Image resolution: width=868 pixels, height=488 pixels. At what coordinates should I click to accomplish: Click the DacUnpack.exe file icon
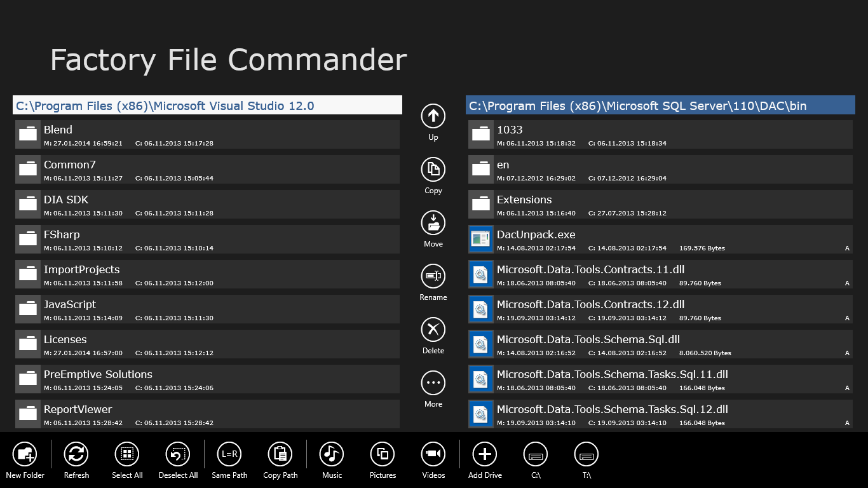(x=481, y=239)
